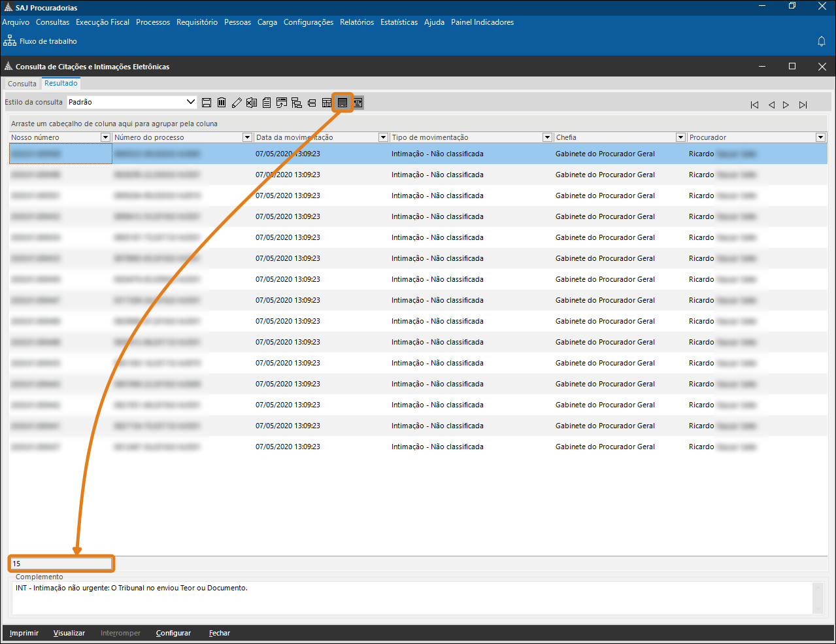Click the Configurar button
Image resolution: width=836 pixels, height=644 pixels.
[173, 633]
